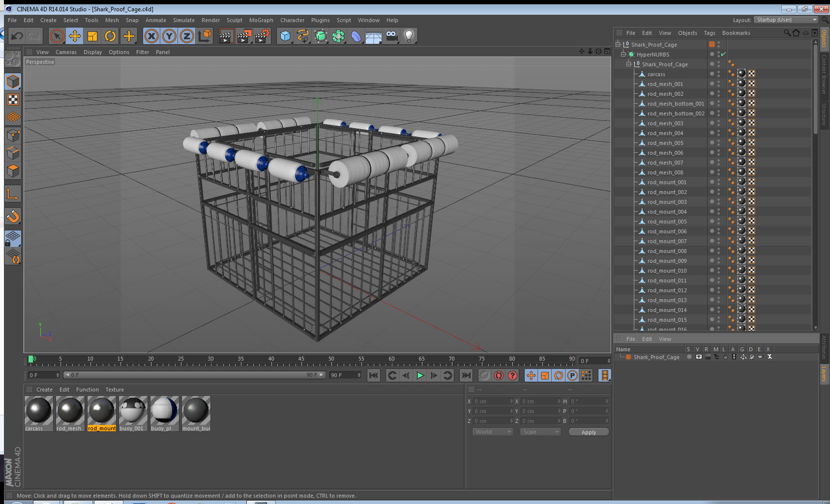Viewport: 830px width, 504px height.
Task: Enable the Axis tool icon
Action: pyautogui.click(x=13, y=194)
